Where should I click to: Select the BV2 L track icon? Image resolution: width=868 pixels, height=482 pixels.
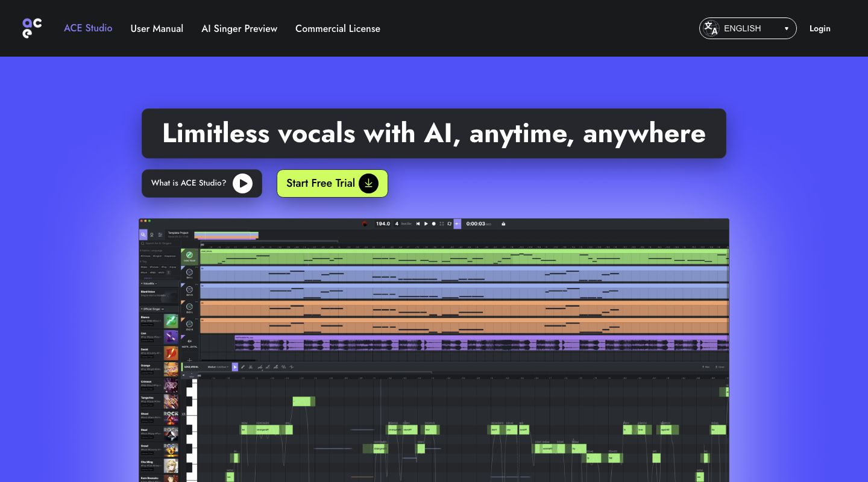189,307
